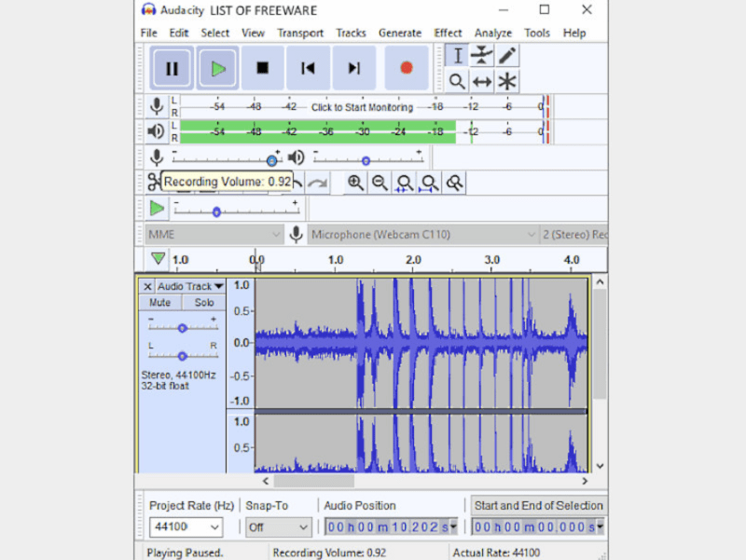The image size is (746, 560).
Task: Click the timeline ruler at 2.0 seconds
Action: 413,260
